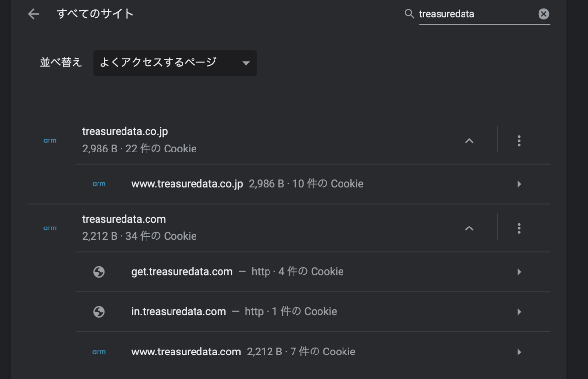
Task: Open settings for get.treasuredata.com
Action: (x=519, y=271)
